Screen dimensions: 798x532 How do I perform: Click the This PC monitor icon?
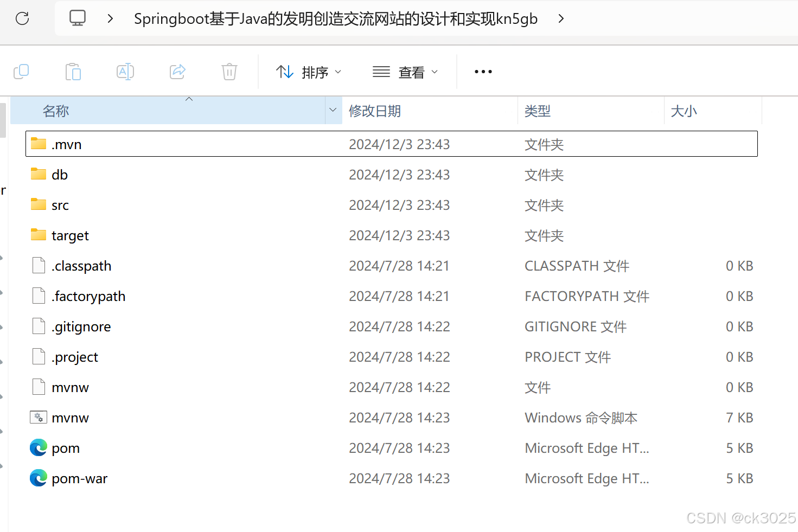pos(78,18)
